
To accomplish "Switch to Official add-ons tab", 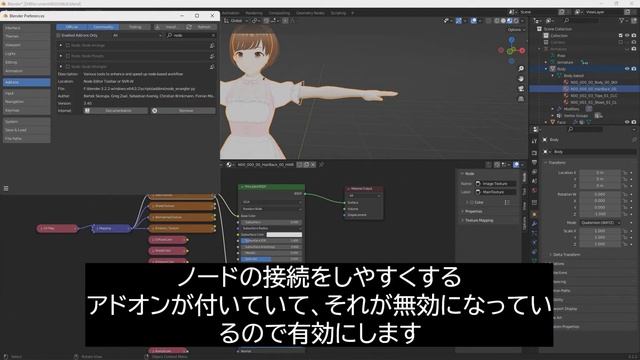I will coord(72,27).
